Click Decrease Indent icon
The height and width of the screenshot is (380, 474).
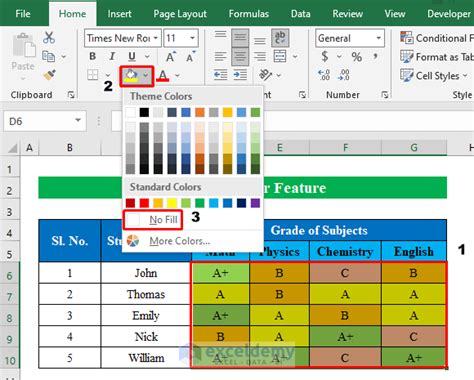click(x=220, y=75)
